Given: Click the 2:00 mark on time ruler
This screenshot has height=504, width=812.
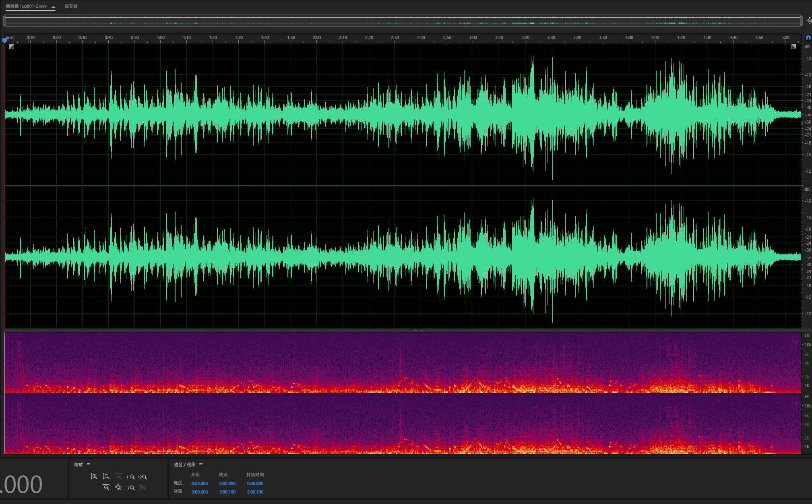Looking at the screenshot, I should tap(317, 38).
